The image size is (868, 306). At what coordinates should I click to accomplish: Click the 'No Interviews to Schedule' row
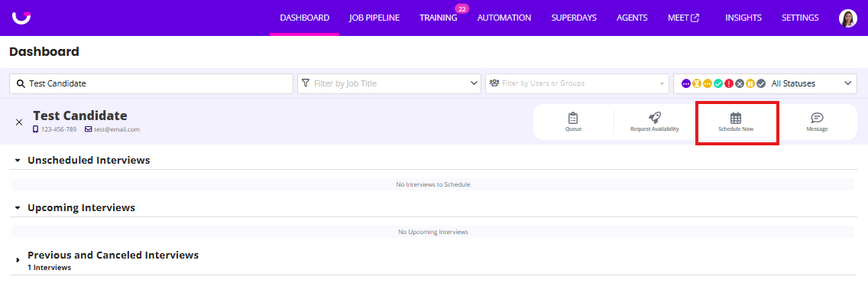[x=433, y=184]
